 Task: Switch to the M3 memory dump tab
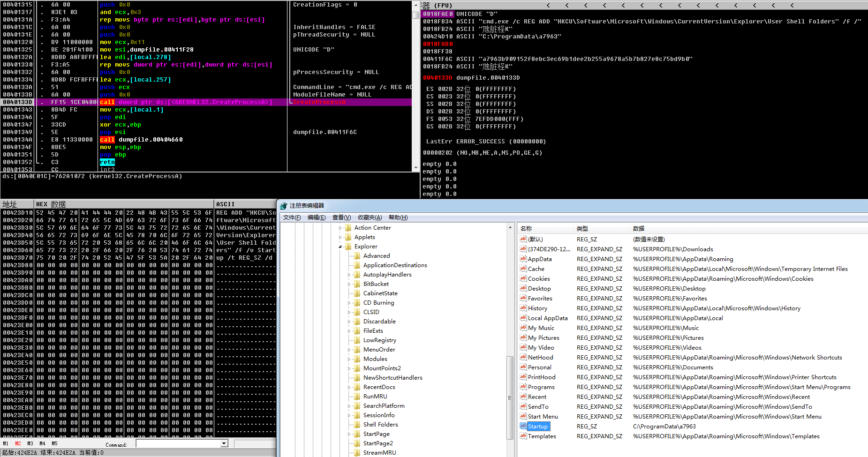coord(30,443)
